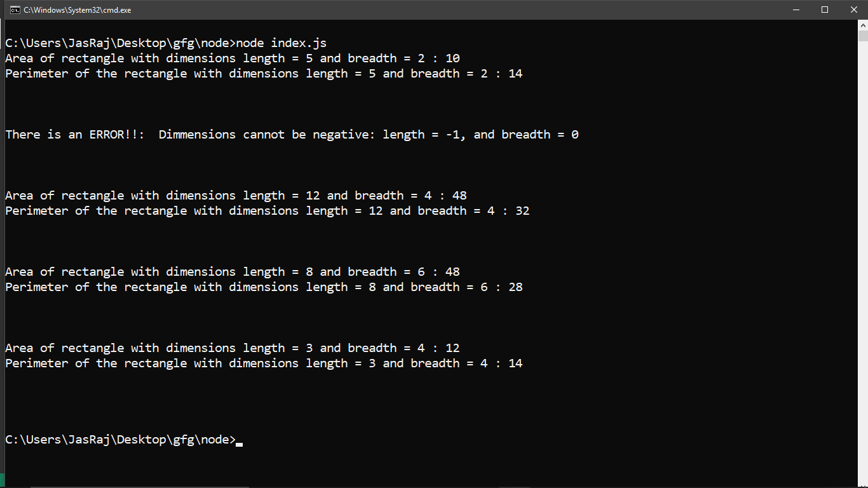Click the area line for length 8, breadth 6
Viewport: 868px width, 488px height.
pyautogui.click(x=232, y=272)
